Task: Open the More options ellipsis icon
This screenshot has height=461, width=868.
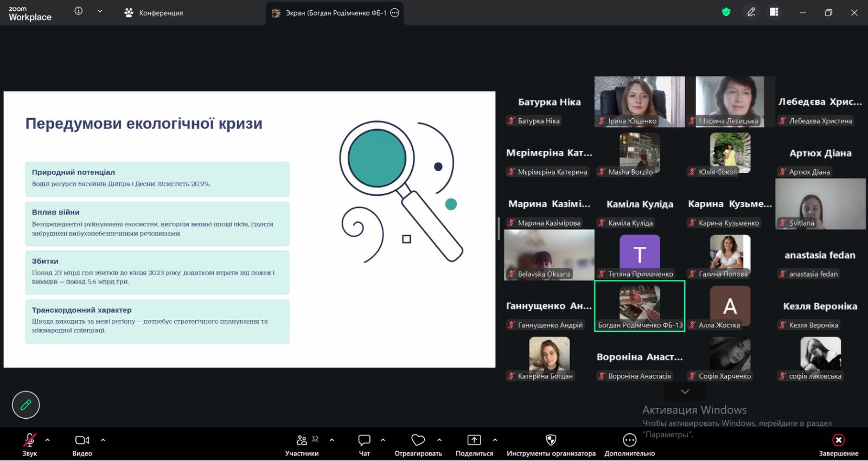Action: pos(629,440)
